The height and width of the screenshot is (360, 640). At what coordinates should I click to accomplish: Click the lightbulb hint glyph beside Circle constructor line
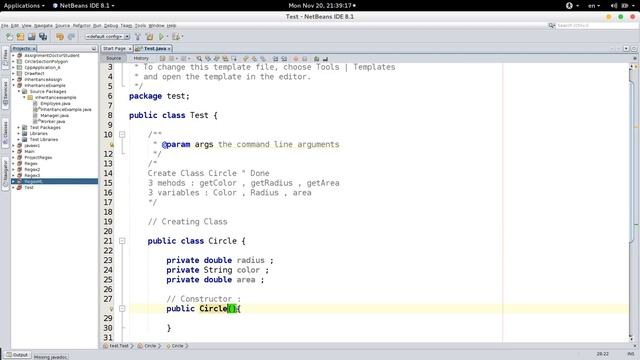pyautogui.click(x=111, y=309)
